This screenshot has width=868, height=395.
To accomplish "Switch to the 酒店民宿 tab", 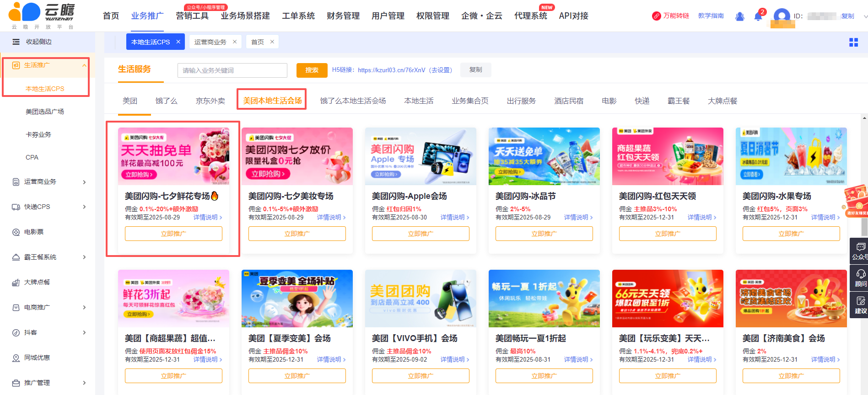I will click(x=569, y=101).
